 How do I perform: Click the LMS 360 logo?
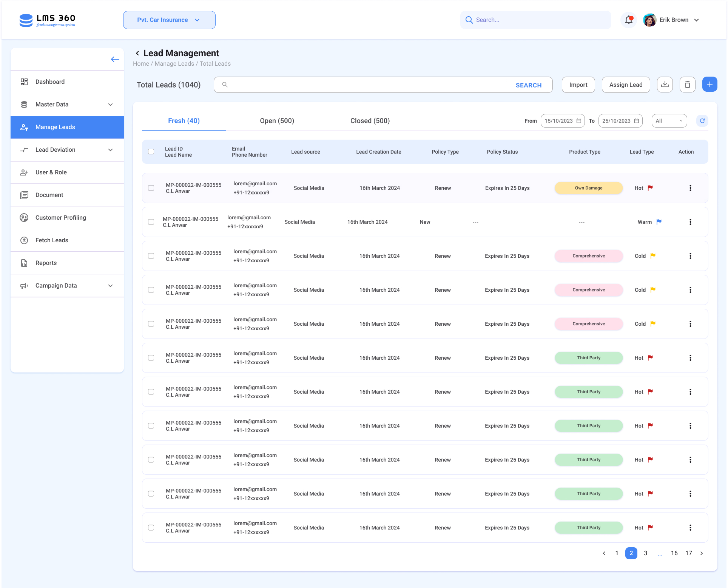[x=48, y=20]
